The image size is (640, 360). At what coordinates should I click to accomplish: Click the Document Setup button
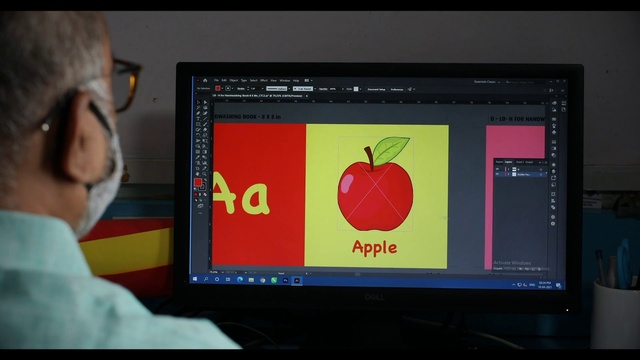coord(376,89)
